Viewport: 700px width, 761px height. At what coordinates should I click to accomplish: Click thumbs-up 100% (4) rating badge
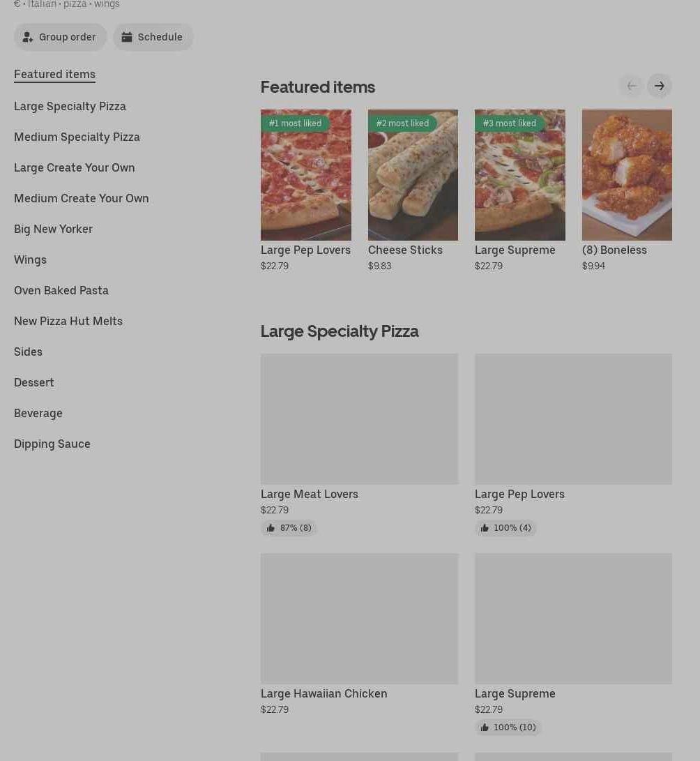(x=505, y=528)
